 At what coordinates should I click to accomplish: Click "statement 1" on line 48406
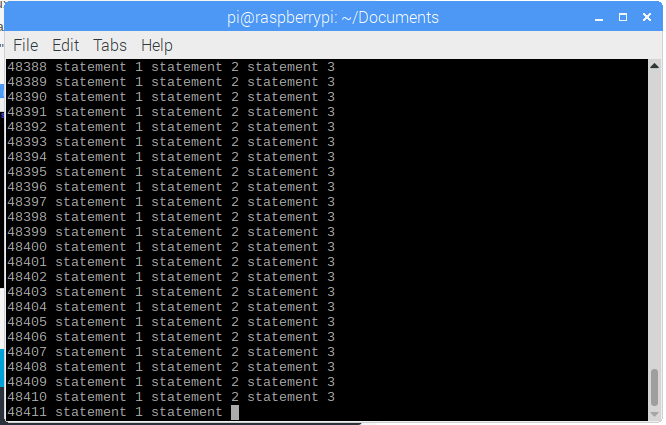point(99,337)
